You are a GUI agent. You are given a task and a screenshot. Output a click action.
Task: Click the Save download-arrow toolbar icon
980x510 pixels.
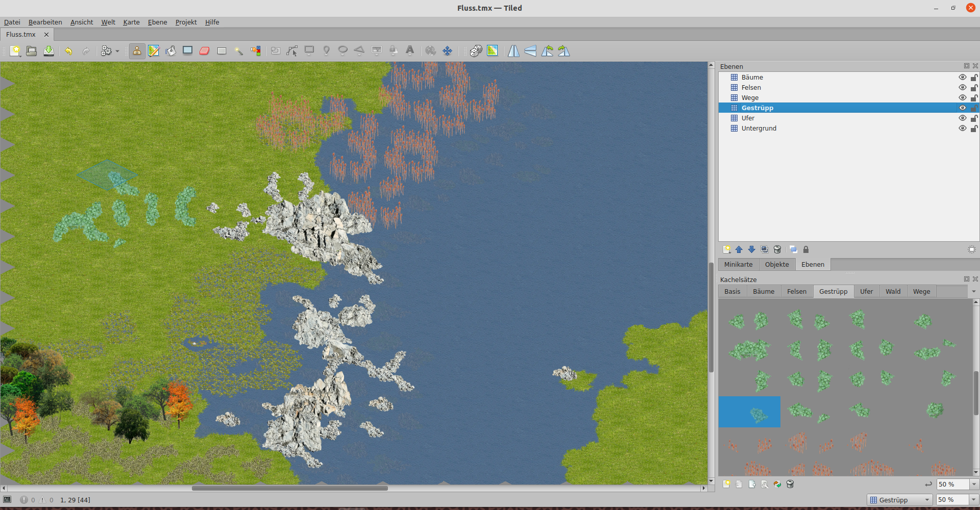pos(48,51)
